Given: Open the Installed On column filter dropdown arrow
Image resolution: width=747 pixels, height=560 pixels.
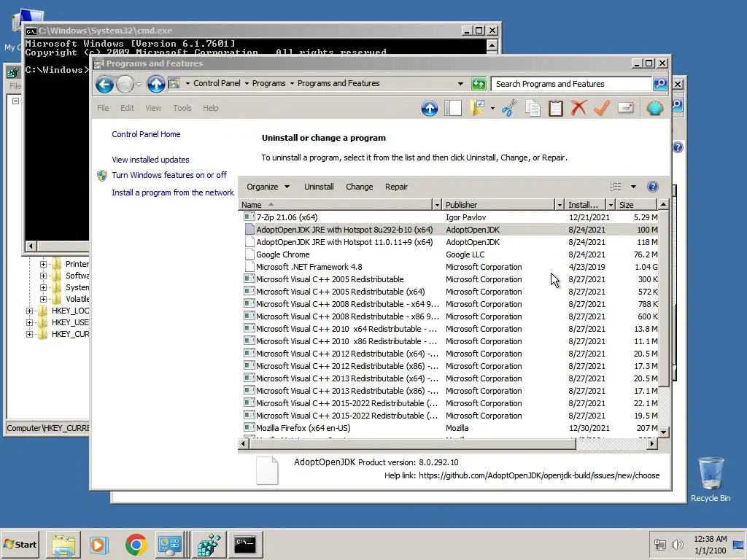Looking at the screenshot, I should (611, 205).
